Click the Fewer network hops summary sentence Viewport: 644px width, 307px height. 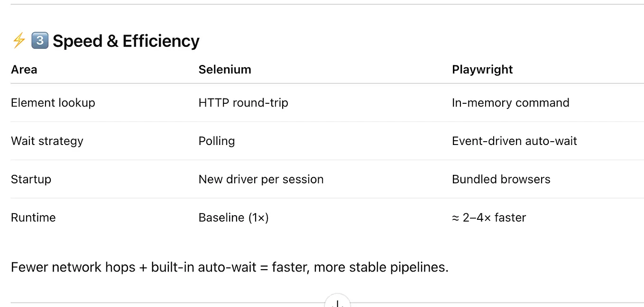pos(230,267)
